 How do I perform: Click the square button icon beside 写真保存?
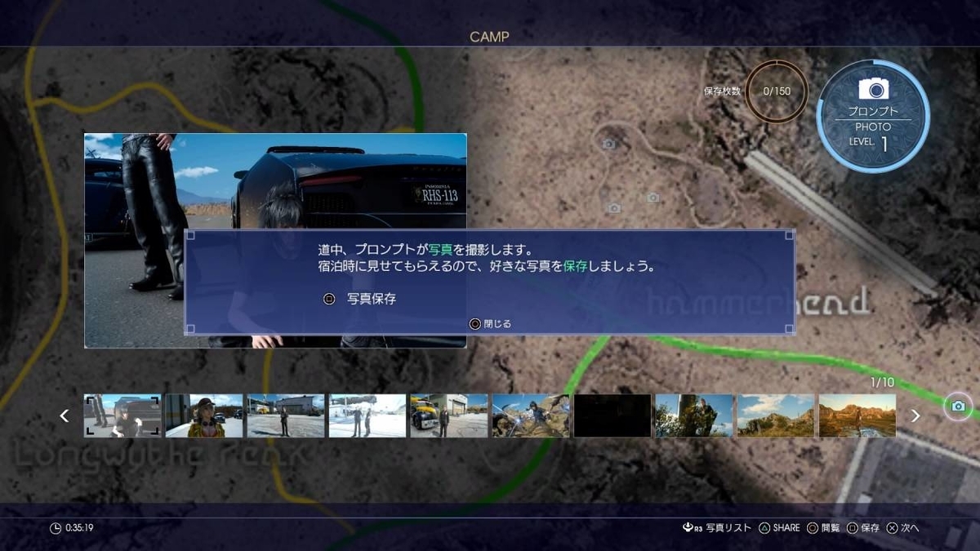[x=329, y=299]
